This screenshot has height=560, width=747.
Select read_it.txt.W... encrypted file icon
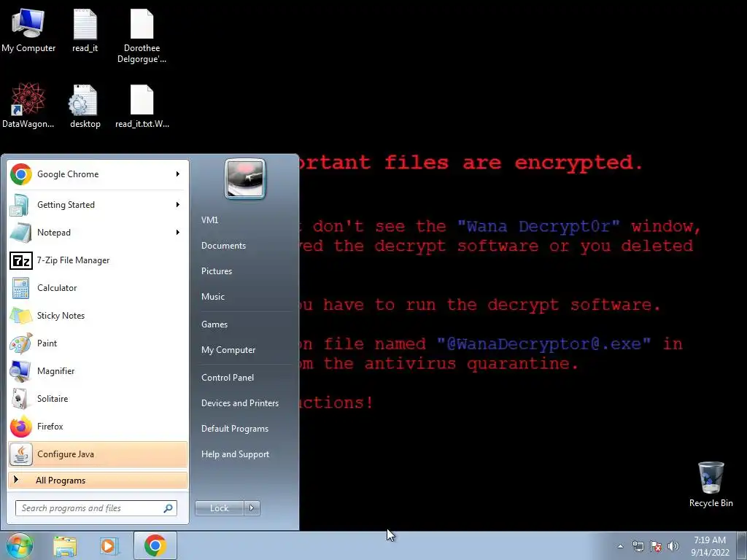coord(142,105)
